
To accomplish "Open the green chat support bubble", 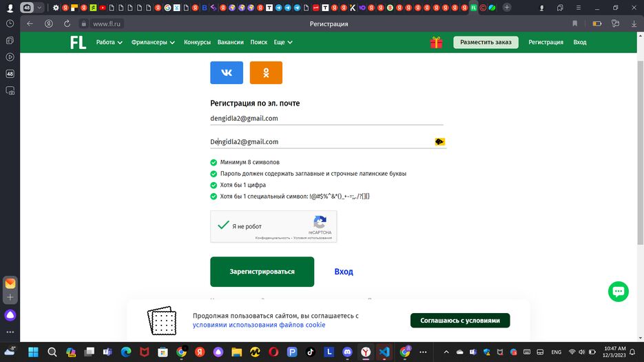I will tap(618, 291).
